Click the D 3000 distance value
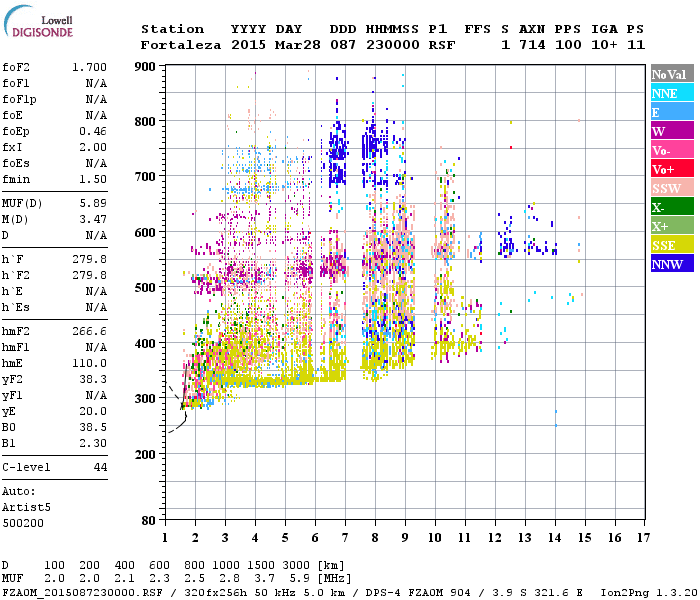Screen dimensions: 700x600 [x=296, y=566]
